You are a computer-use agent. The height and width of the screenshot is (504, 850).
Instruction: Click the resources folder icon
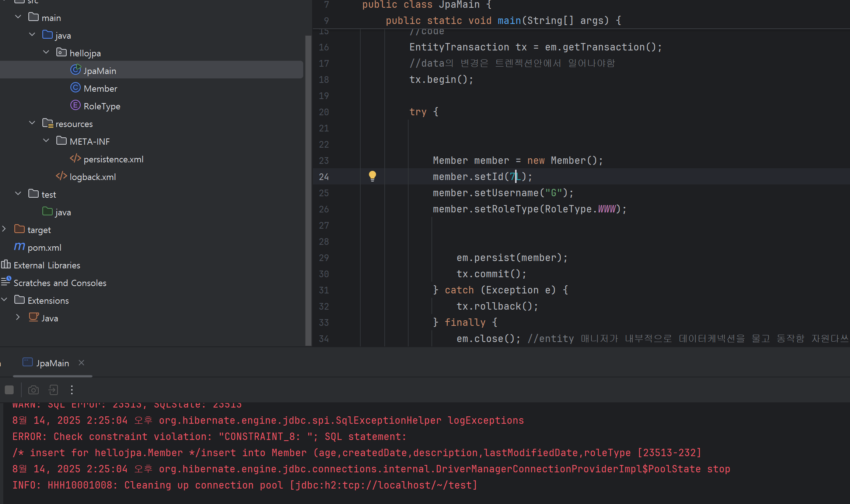click(x=48, y=123)
